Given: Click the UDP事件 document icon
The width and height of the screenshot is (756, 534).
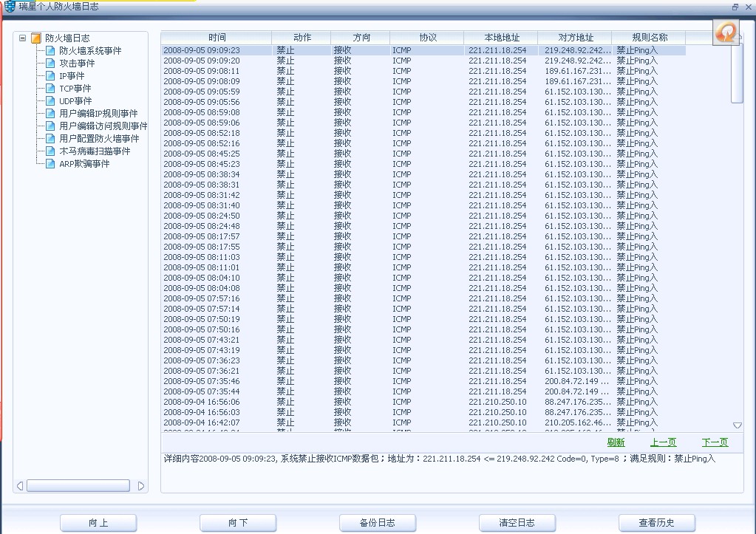Looking at the screenshot, I should click(50, 100).
